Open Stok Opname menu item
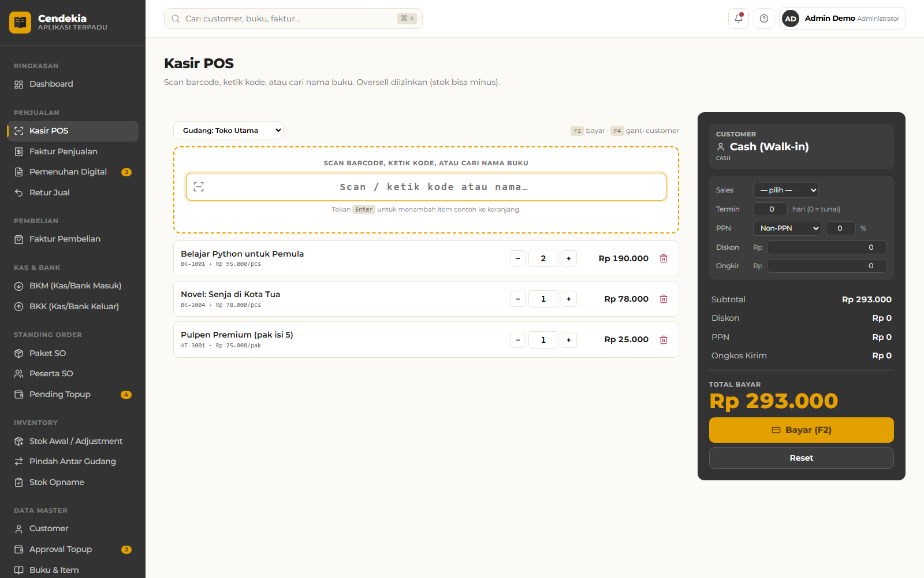 (x=73, y=482)
